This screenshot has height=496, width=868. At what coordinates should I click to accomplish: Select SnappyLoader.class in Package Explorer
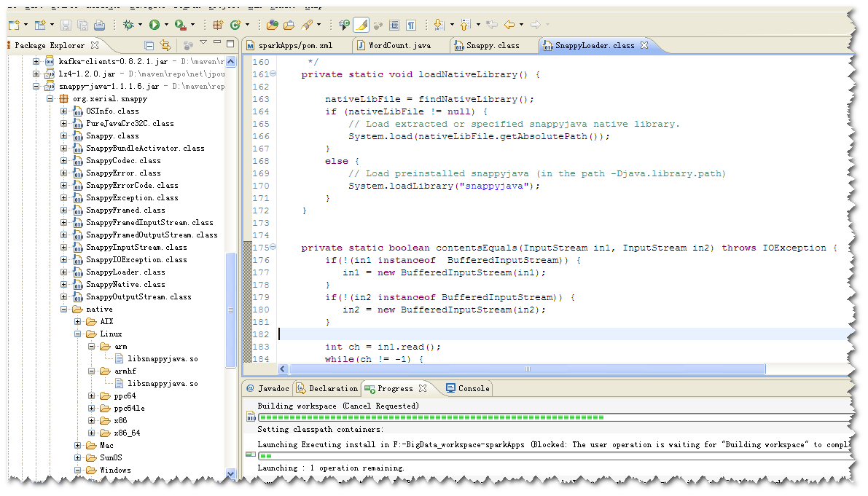125,272
